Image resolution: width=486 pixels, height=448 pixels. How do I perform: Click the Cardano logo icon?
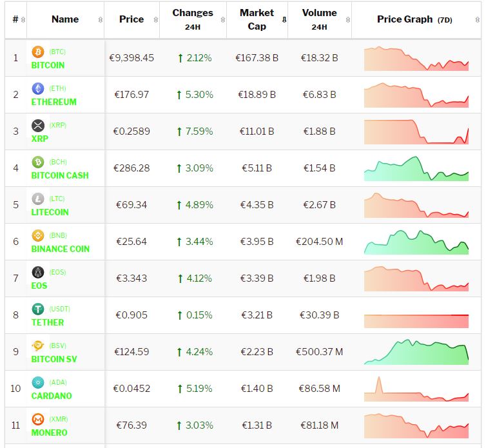pos(38,382)
